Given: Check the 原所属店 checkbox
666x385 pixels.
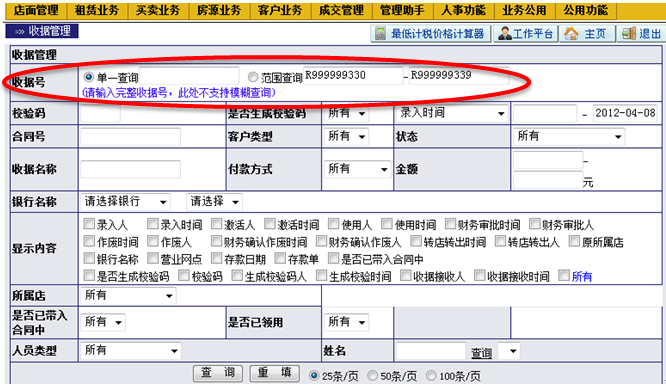Looking at the screenshot, I should [574, 241].
